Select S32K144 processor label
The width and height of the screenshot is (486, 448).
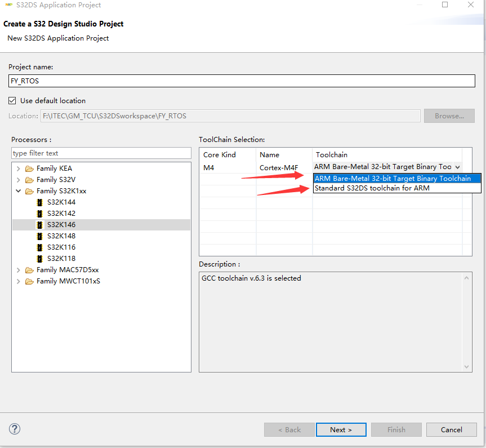(x=61, y=202)
